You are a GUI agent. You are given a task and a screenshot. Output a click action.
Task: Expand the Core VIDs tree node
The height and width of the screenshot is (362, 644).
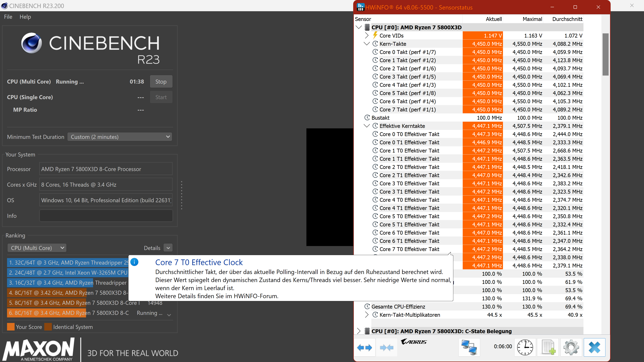click(x=367, y=36)
